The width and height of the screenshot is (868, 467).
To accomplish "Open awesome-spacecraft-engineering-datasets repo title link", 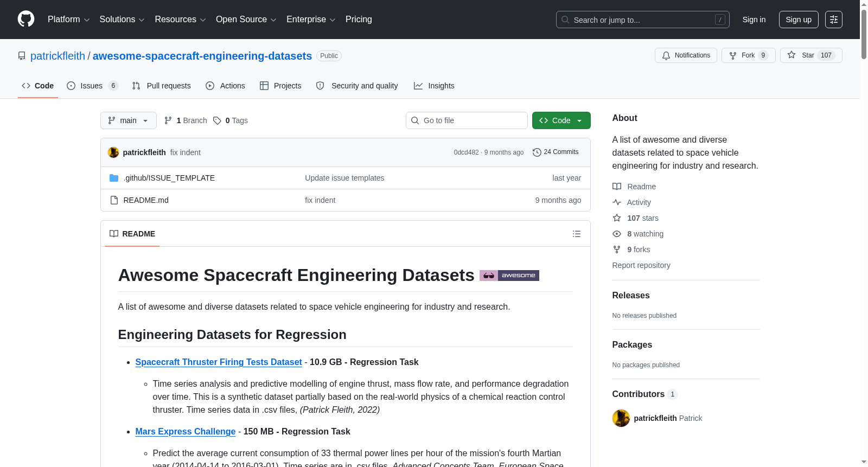I will (202, 56).
